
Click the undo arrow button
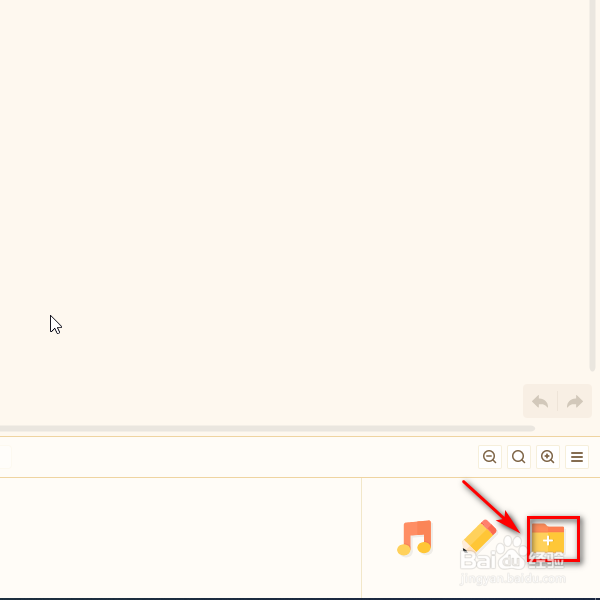[540, 401]
